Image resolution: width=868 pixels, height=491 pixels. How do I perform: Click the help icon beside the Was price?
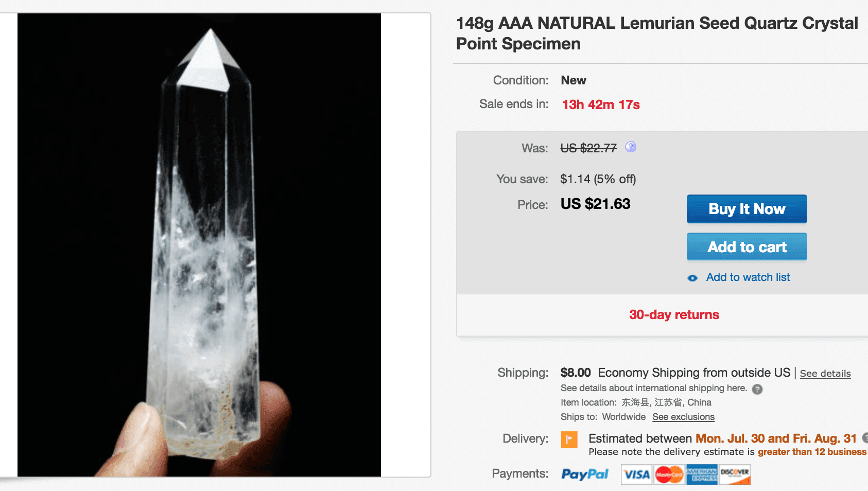[x=631, y=147]
